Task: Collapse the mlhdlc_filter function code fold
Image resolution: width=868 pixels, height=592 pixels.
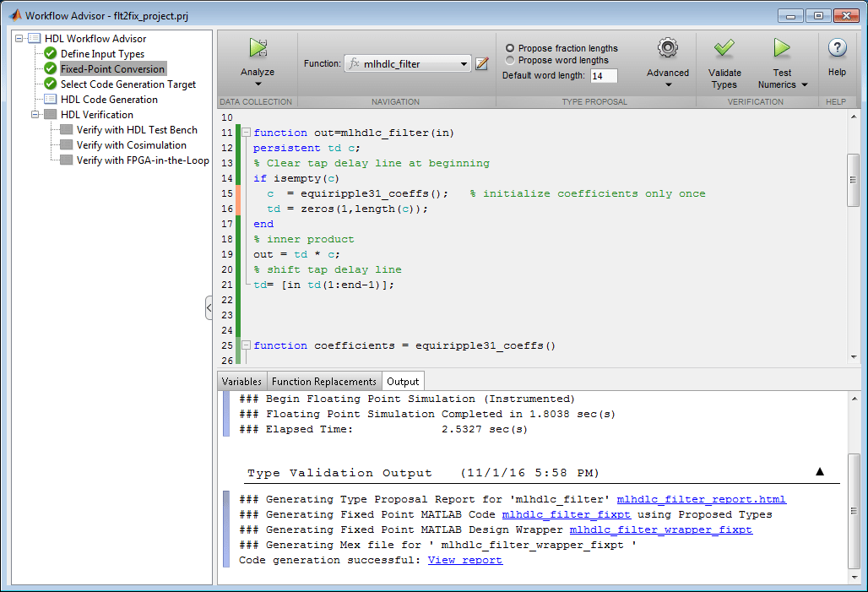Action: (246, 133)
